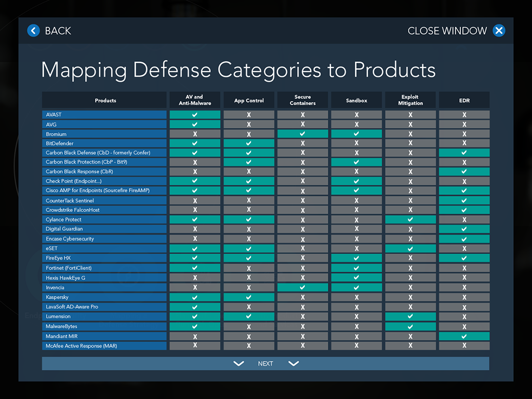Click Carbon Black Protection's Sandbox checkmark
This screenshot has width=532, height=399.
point(356,162)
